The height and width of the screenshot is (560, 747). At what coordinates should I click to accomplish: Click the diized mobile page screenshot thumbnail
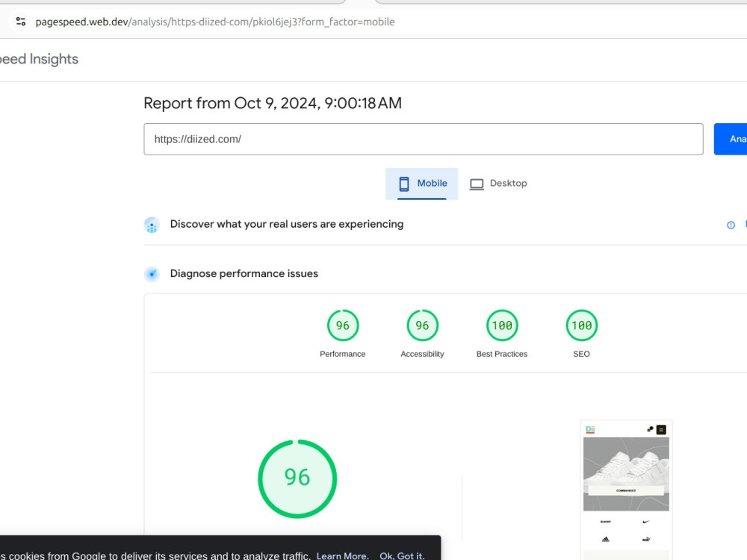[626, 491]
